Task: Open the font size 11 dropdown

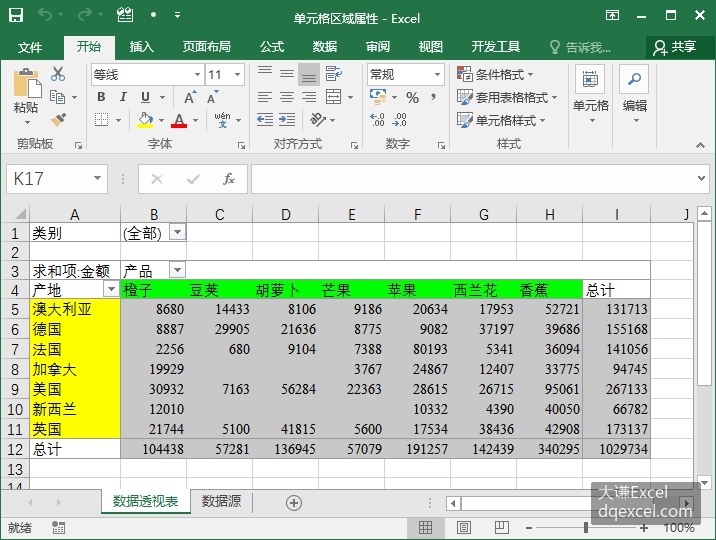Action: (x=237, y=74)
